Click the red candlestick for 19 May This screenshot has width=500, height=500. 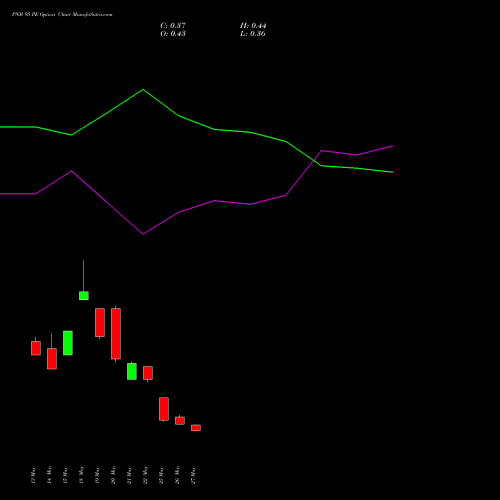pyautogui.click(x=100, y=322)
